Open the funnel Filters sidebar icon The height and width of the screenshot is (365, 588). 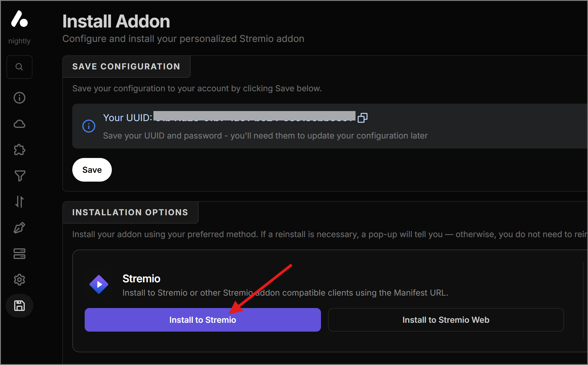point(19,176)
